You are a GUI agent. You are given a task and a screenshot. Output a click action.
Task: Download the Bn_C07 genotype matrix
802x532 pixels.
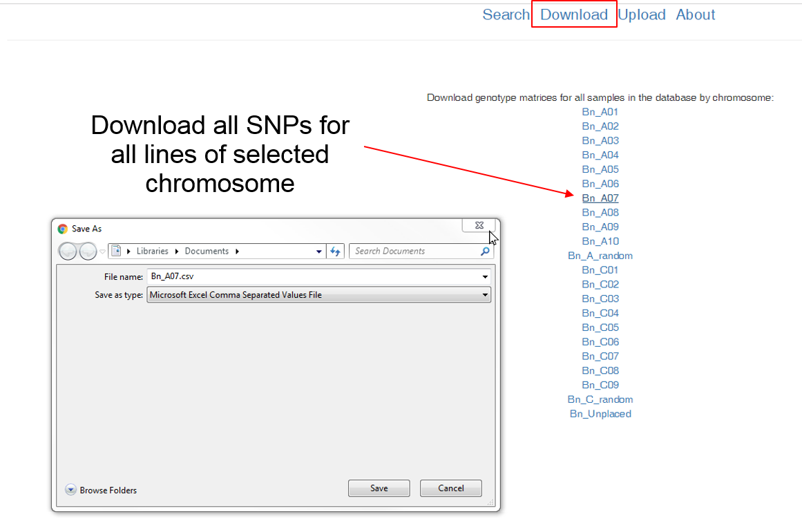click(600, 356)
